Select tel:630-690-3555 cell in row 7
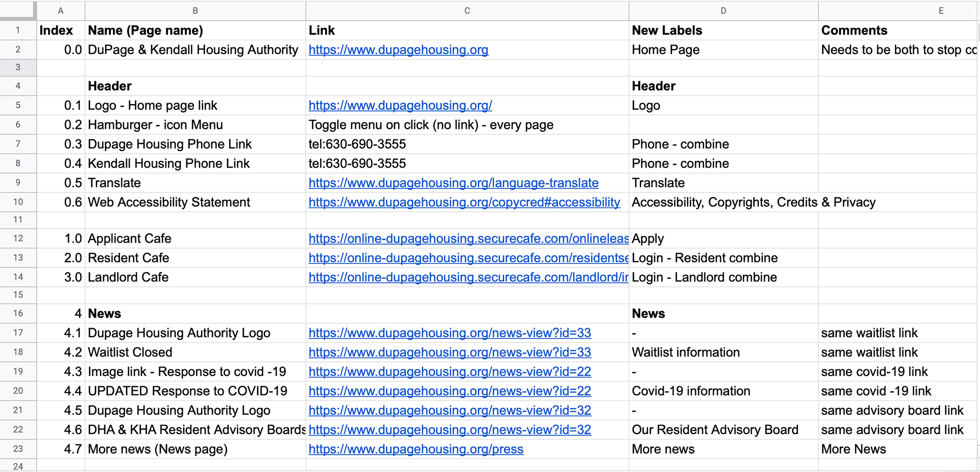The width and height of the screenshot is (980, 472). [468, 145]
